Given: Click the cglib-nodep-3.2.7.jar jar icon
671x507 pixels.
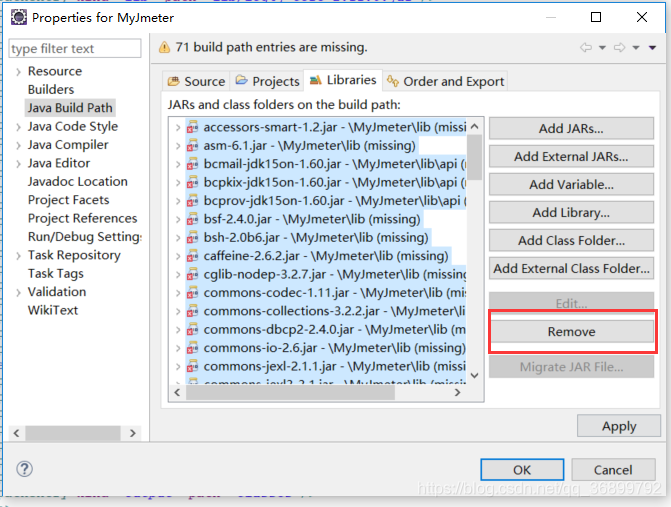Looking at the screenshot, I should (193, 274).
